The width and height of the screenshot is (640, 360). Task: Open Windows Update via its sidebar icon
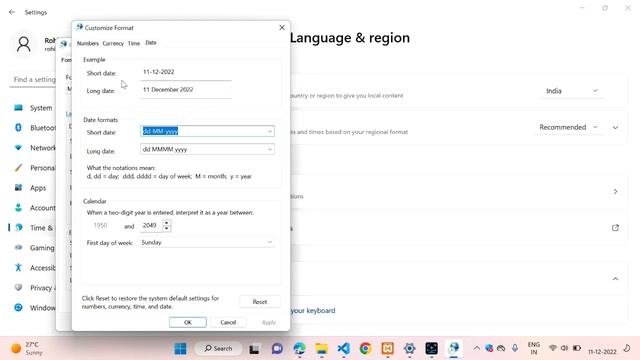click(18, 307)
